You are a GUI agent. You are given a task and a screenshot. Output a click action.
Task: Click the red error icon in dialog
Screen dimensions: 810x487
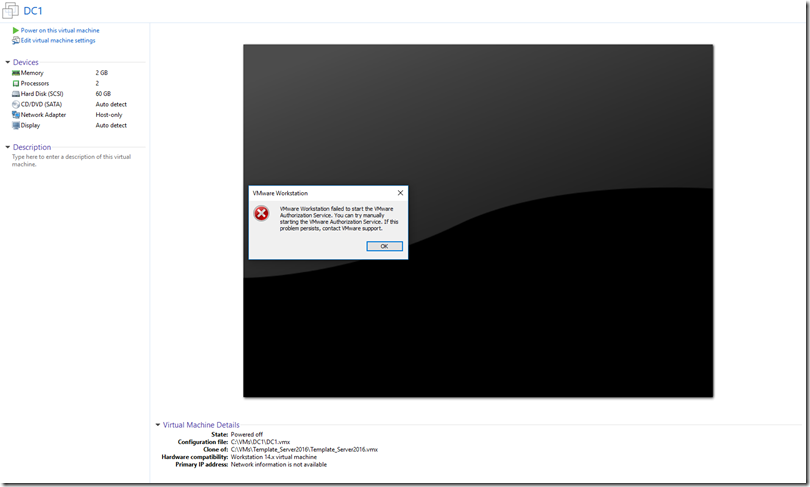coord(261,213)
